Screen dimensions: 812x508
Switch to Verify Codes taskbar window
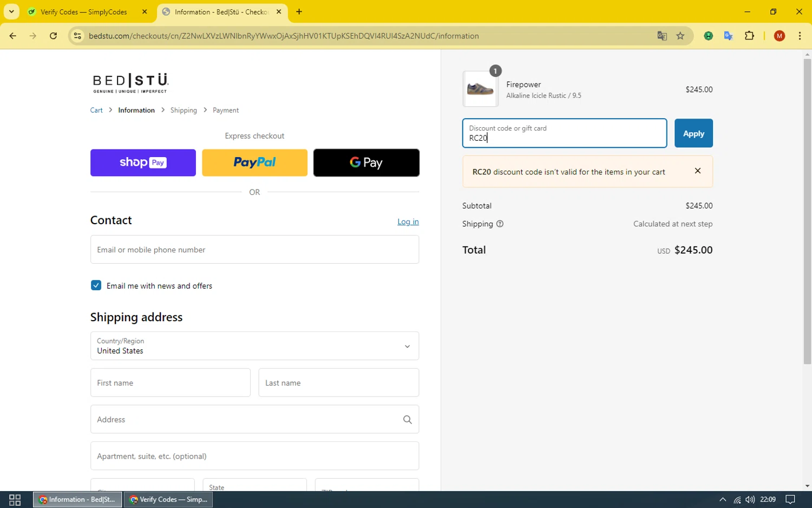[x=168, y=499]
